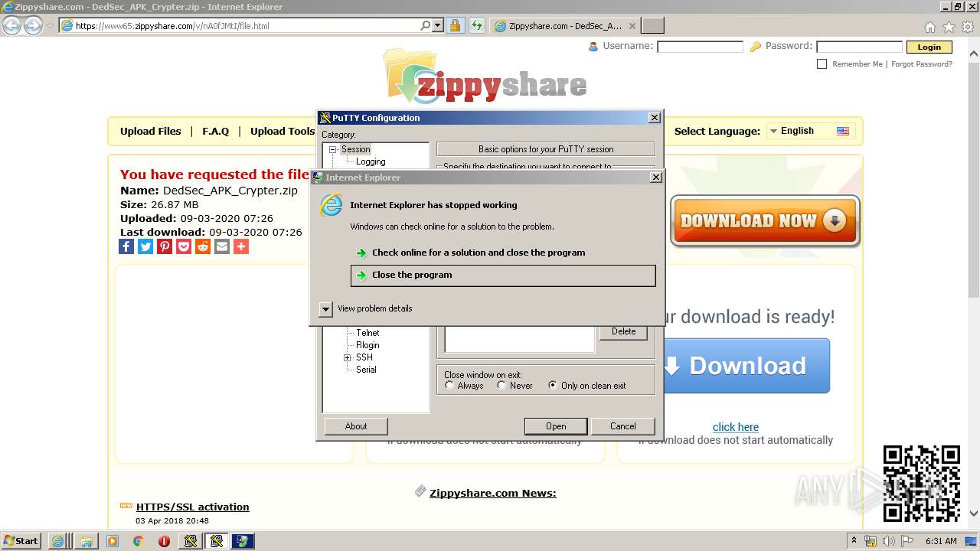Open Upload Files menu item
Screen dimensions: 980x551
(151, 131)
